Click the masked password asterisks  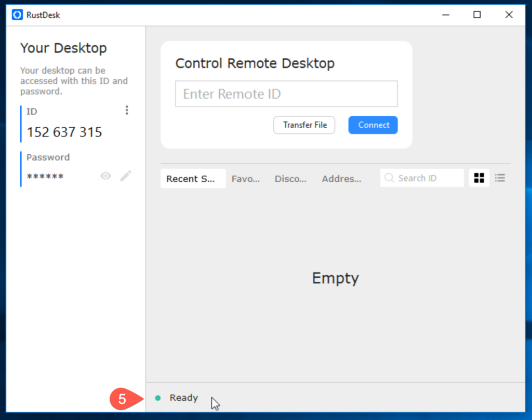[x=45, y=177]
